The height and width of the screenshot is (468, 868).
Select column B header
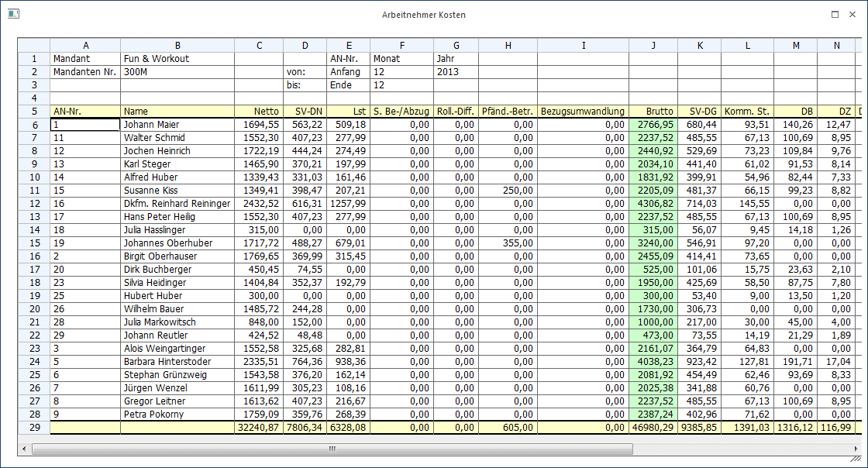tap(177, 46)
